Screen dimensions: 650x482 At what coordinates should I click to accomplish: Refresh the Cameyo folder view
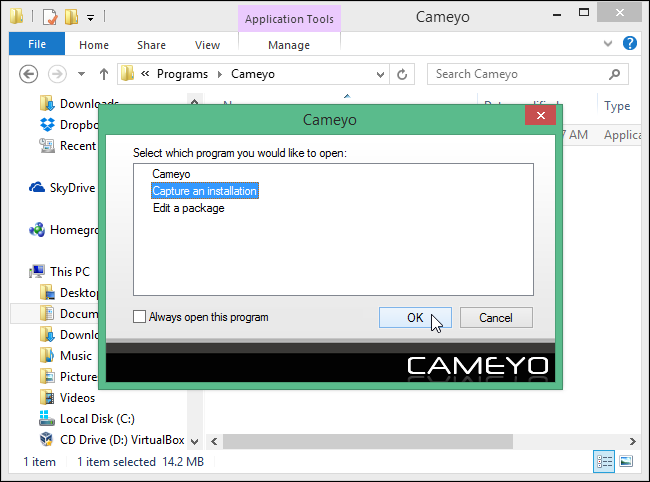tap(402, 75)
